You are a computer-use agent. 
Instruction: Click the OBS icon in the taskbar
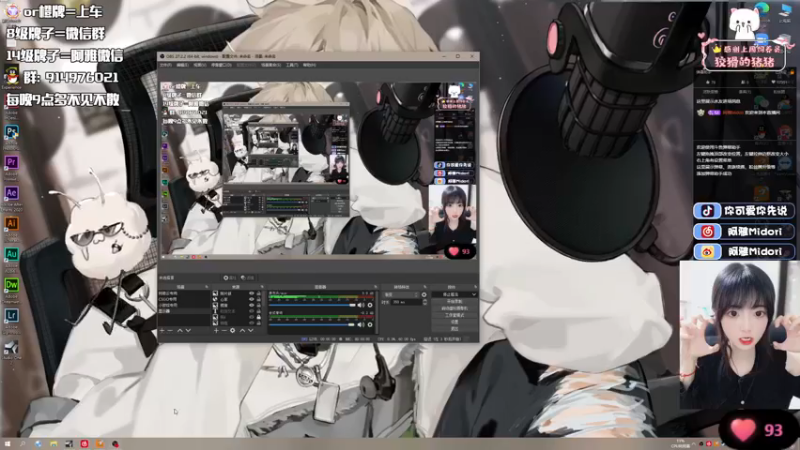pos(115,444)
